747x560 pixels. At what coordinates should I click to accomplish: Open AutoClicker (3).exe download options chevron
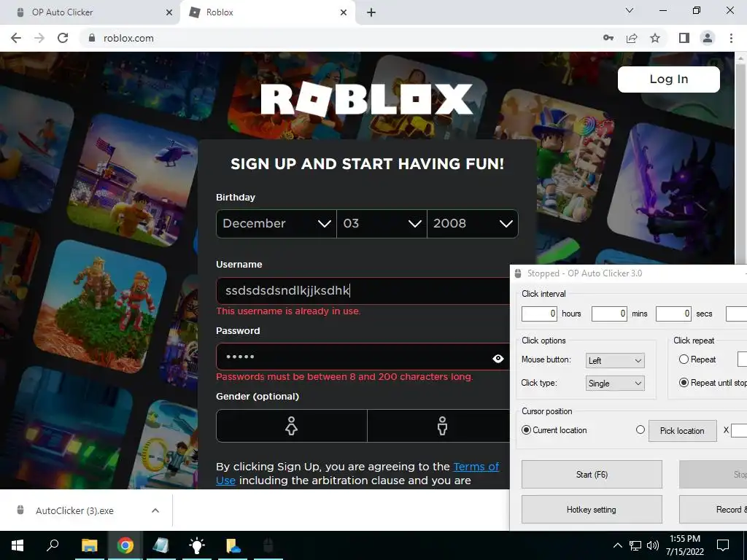[155, 510]
